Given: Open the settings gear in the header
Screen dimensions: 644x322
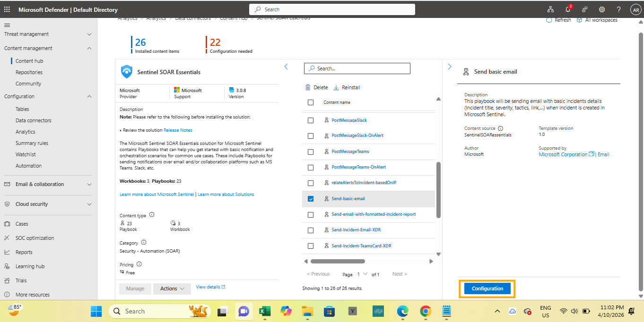Looking at the screenshot, I should [602, 9].
